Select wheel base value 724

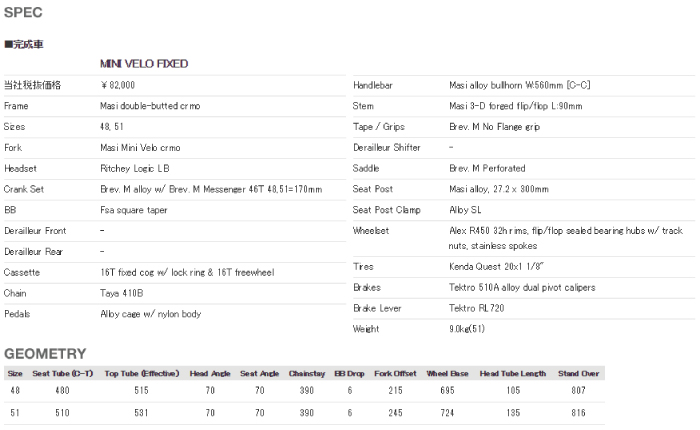click(x=447, y=413)
